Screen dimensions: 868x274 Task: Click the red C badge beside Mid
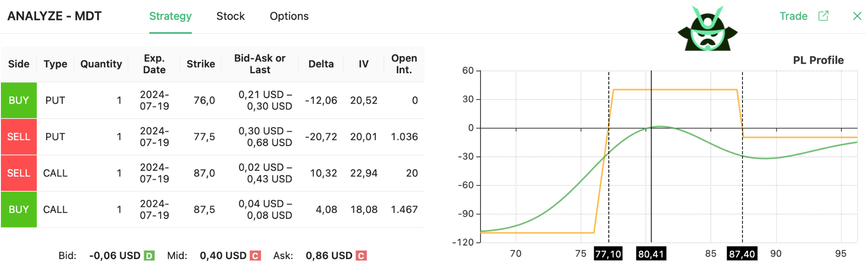pos(255,256)
